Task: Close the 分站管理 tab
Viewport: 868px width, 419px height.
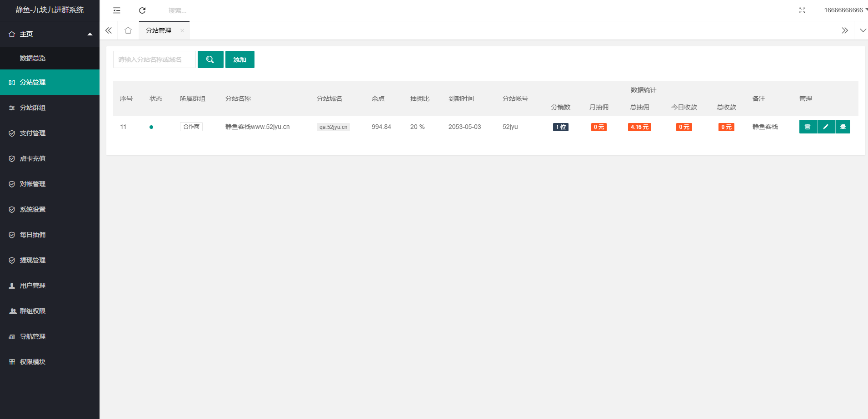Action: point(182,30)
